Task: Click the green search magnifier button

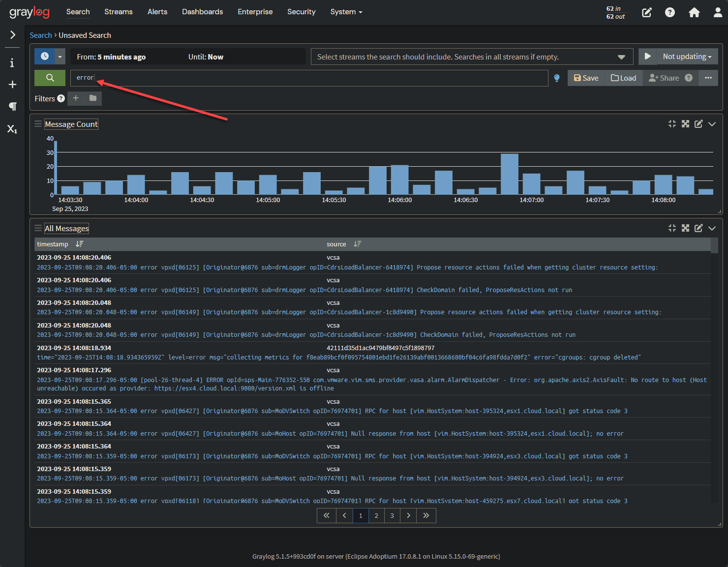Action: coord(50,78)
